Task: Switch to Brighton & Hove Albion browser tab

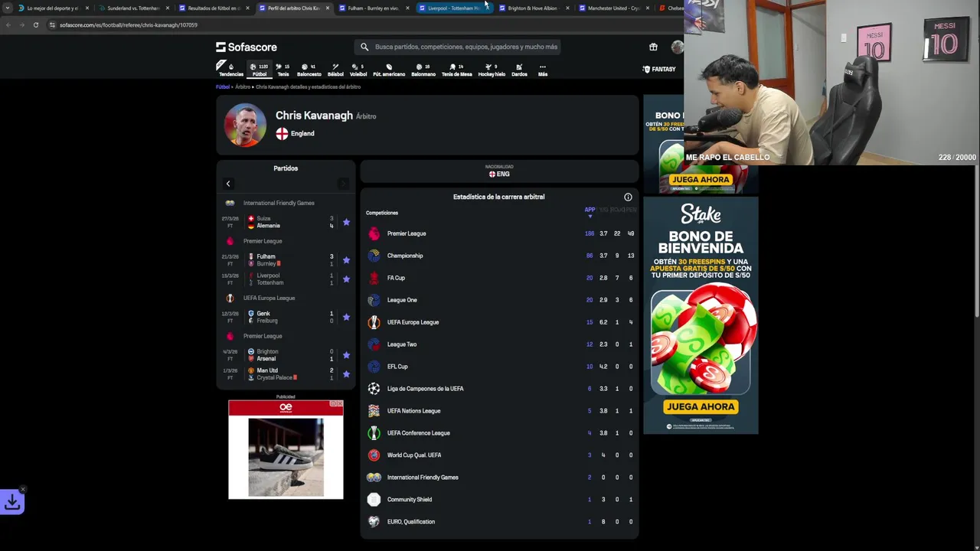Action: (x=533, y=8)
